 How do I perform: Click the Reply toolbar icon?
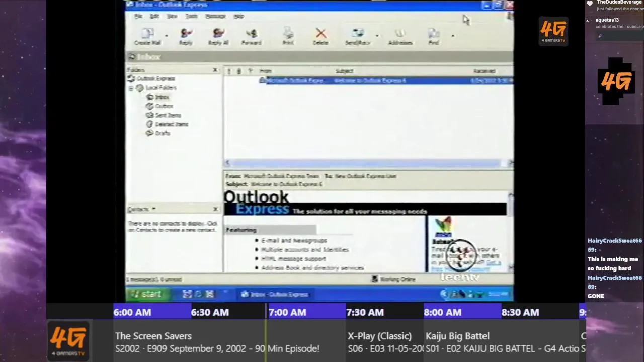[186, 36]
